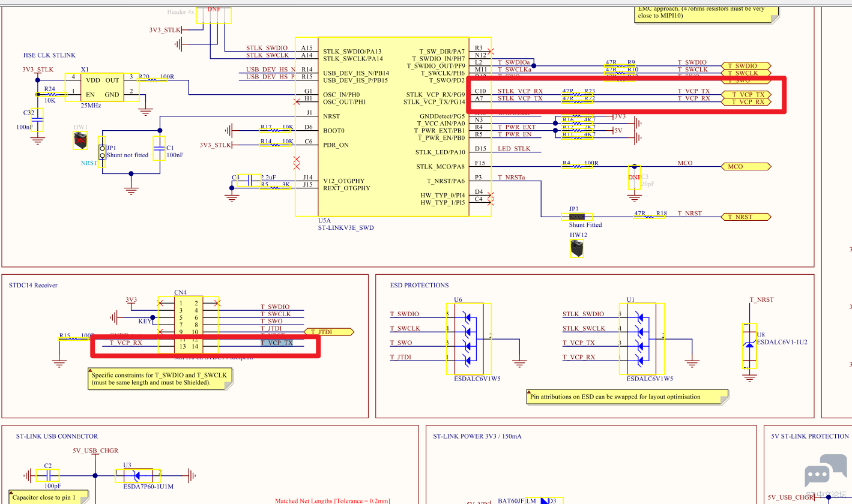This screenshot has width=852, height=504.
Task: Select the HW12 jumper icon
Action: point(576,248)
